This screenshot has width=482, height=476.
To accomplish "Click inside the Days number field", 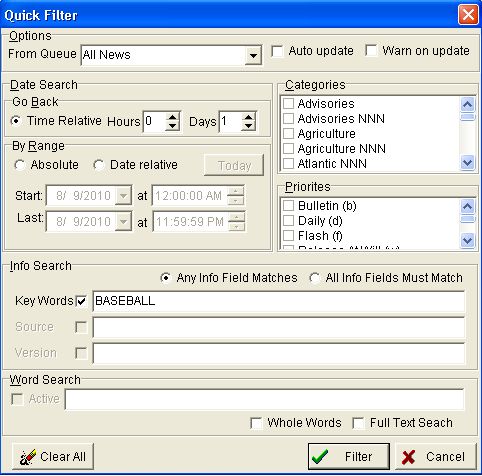I will [230, 121].
